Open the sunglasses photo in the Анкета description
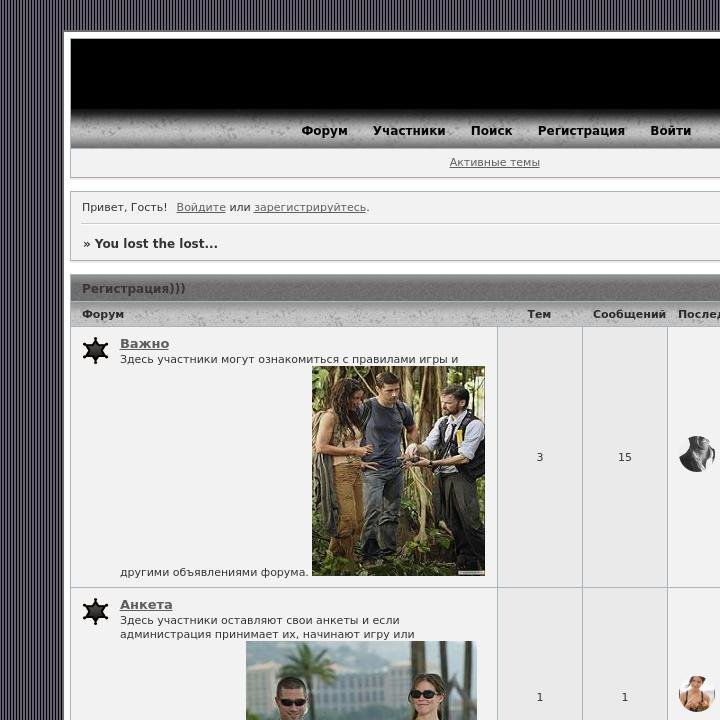 pos(361,681)
